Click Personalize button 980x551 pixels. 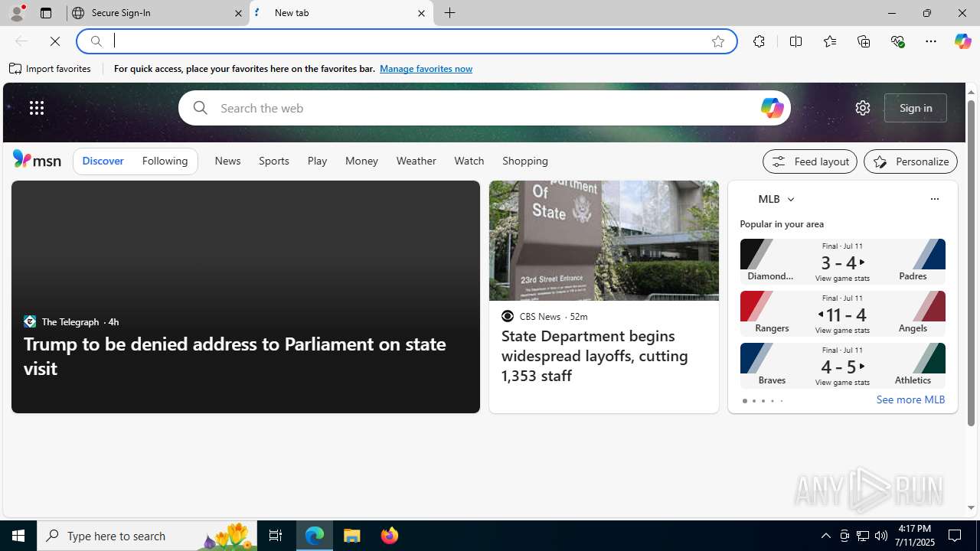910,161
